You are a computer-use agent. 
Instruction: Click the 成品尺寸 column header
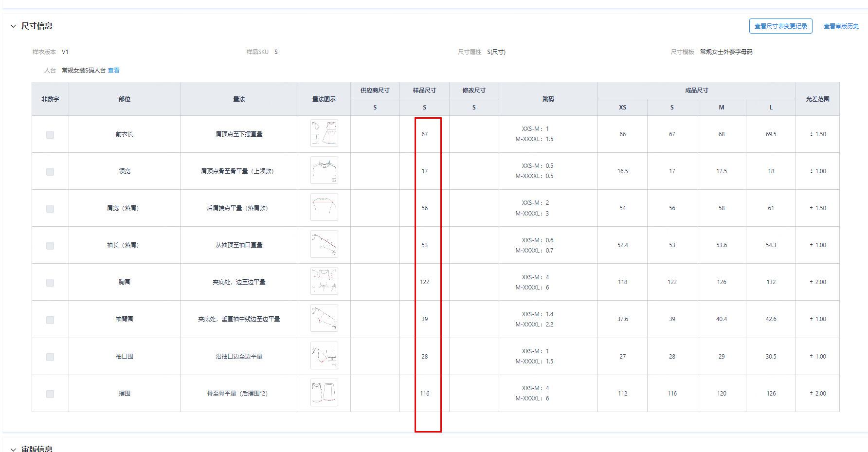click(x=696, y=90)
